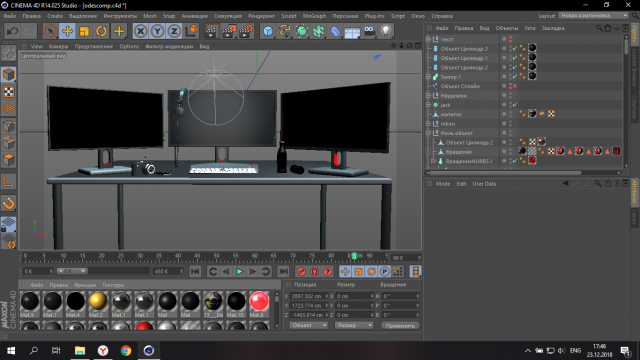Toggle autokeying button
Viewport: 640px width, 360px height.
click(x=314, y=271)
